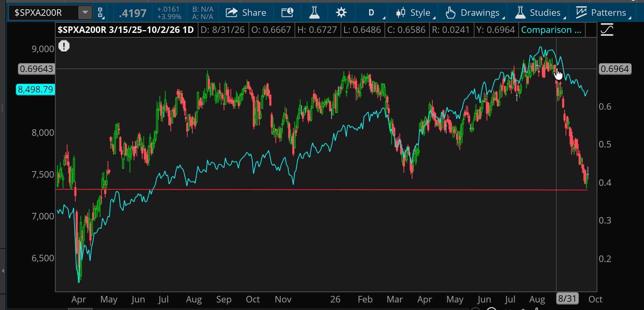The height and width of the screenshot is (310, 644).
Task: Click the B: N/A A: N/A bid-ask readout
Action: click(x=203, y=13)
